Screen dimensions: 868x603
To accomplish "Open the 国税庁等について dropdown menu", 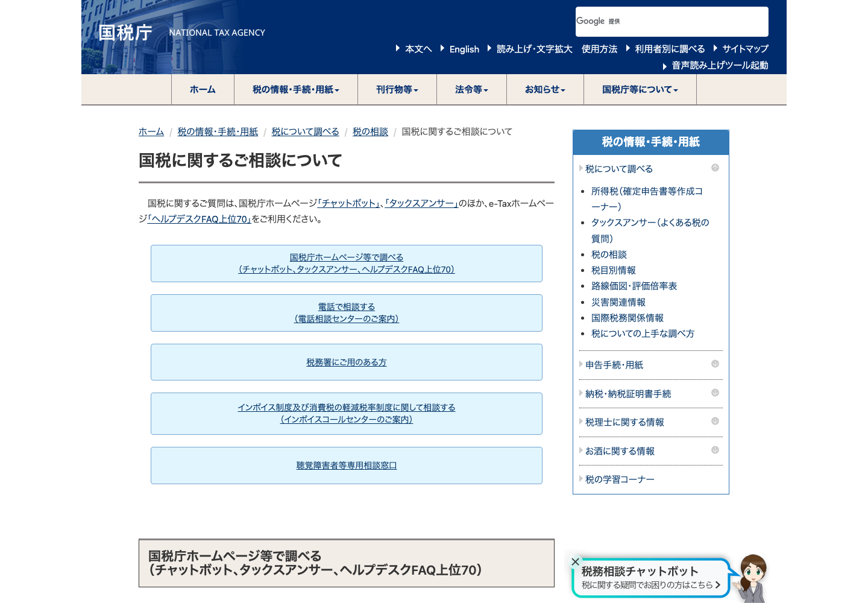I will (640, 89).
